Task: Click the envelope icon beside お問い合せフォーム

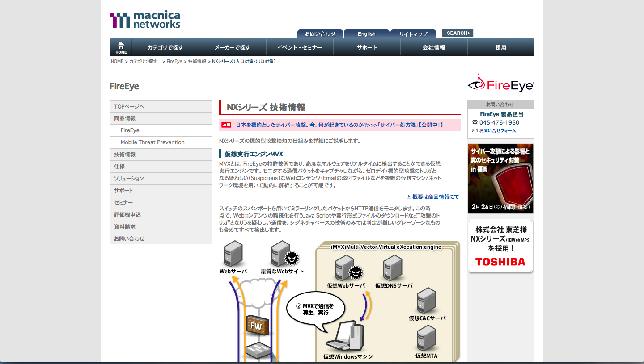Action: coord(475,130)
